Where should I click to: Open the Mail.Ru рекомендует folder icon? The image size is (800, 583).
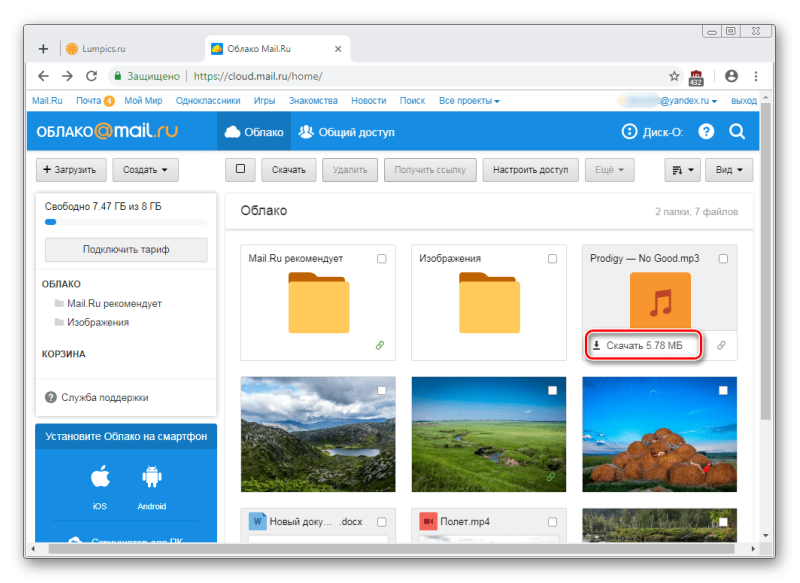(318, 303)
